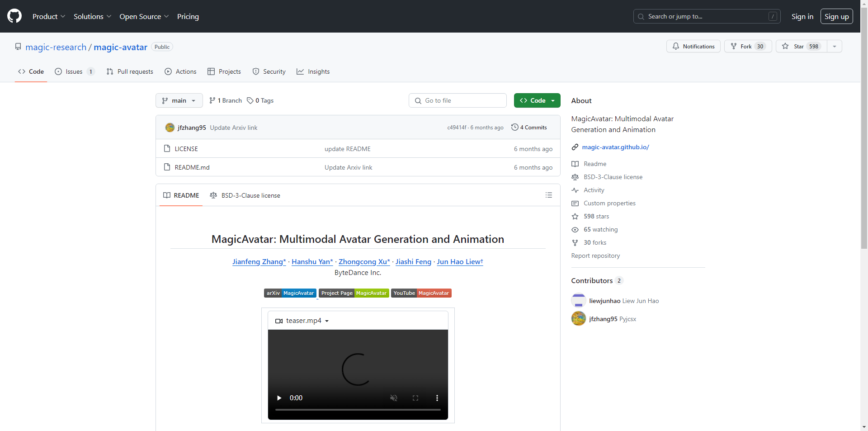Screen dimensions: 868x431
Task: Expand the teaser.mp4 video dropdown
Action: [302, 321]
